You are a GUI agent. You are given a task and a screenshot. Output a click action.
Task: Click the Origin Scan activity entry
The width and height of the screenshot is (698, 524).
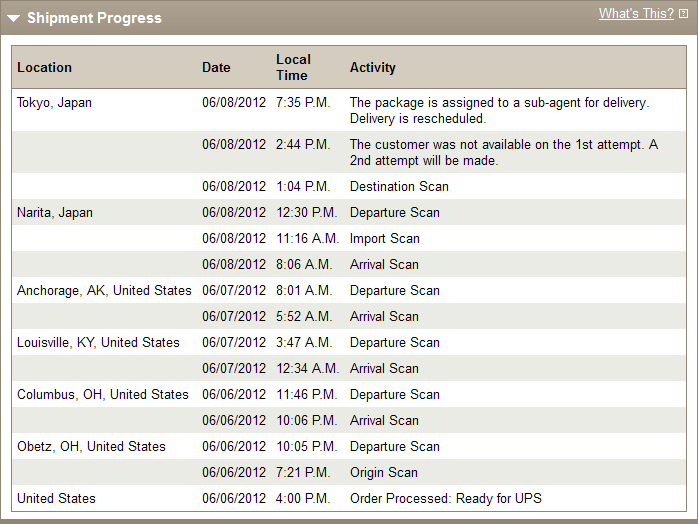coord(384,472)
